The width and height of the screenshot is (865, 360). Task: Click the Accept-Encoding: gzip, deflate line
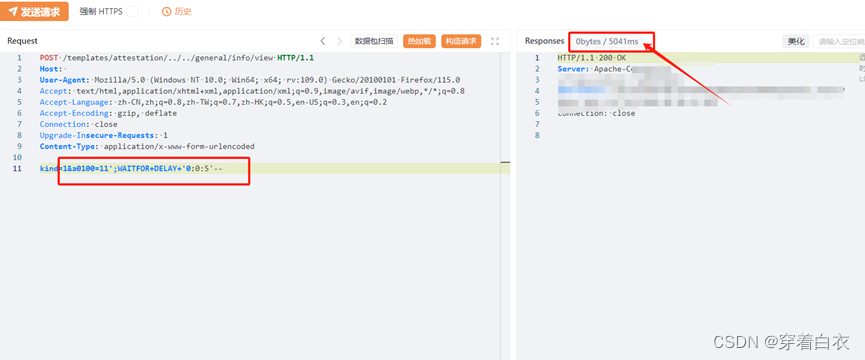coord(108,113)
